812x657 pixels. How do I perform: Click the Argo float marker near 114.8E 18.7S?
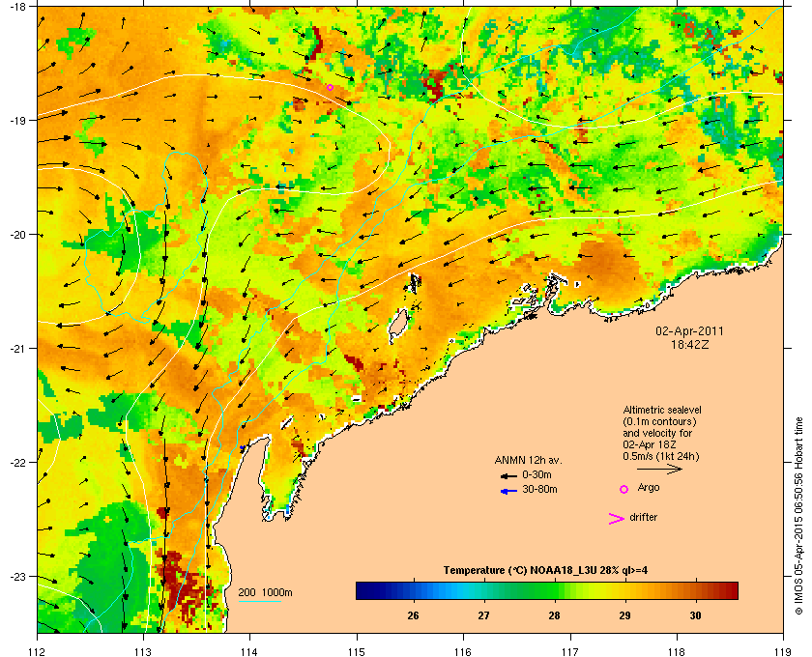(x=330, y=88)
